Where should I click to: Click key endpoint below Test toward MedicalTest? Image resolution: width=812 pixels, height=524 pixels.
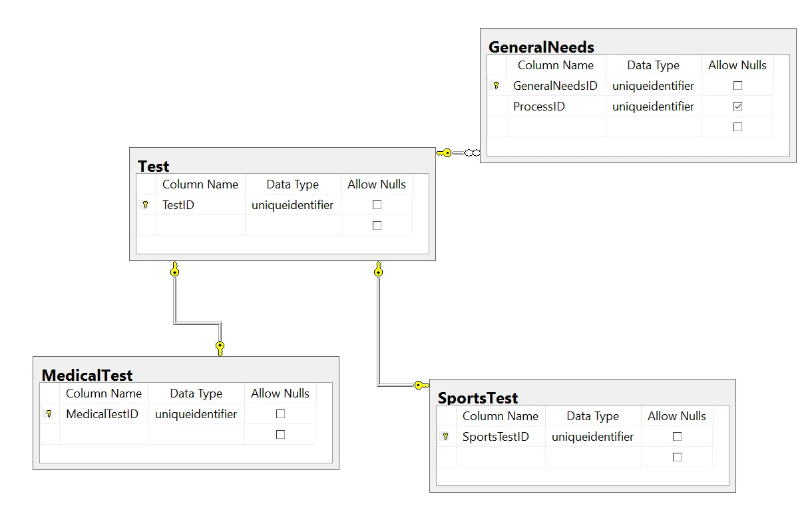click(174, 268)
